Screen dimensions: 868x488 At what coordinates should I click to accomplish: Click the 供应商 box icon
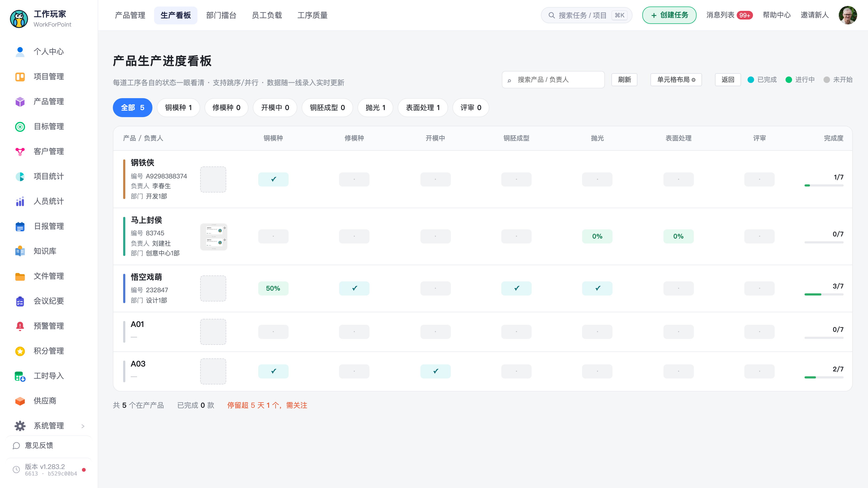tap(20, 401)
